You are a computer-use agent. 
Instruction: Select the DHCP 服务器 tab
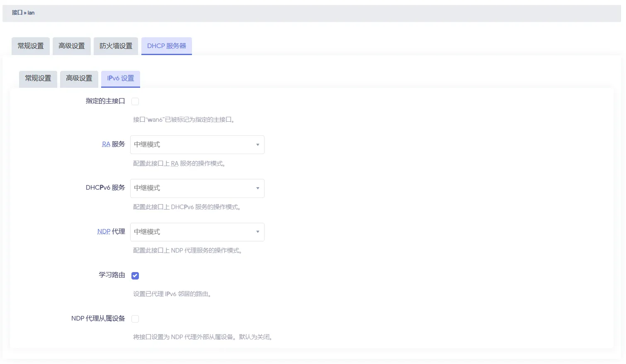167,46
